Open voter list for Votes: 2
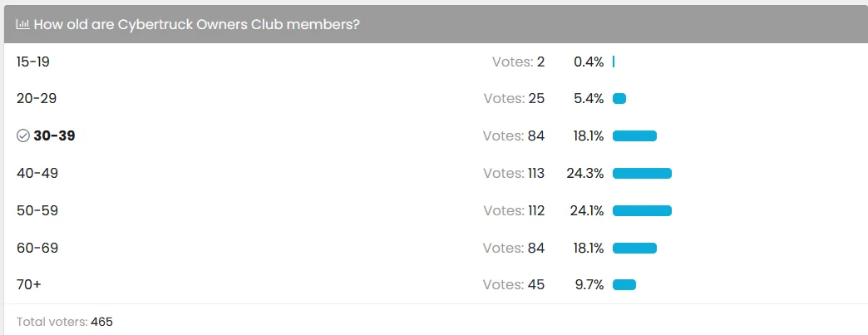 tap(518, 62)
